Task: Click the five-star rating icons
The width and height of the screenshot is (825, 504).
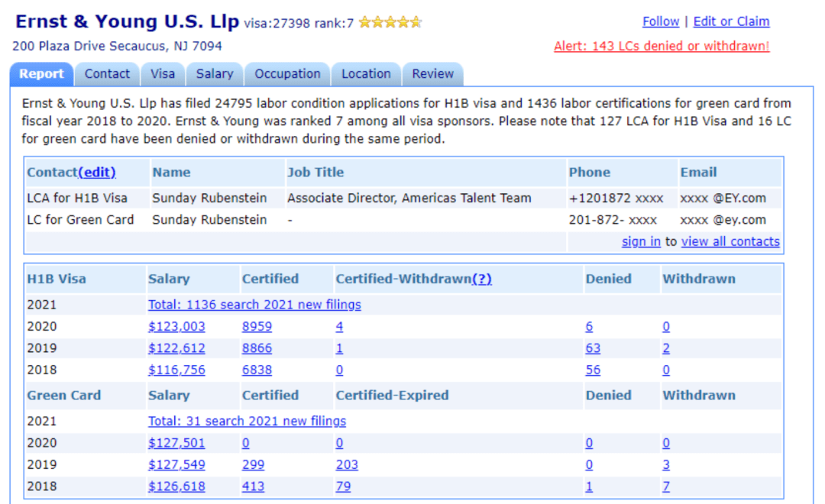Action: 390,22
